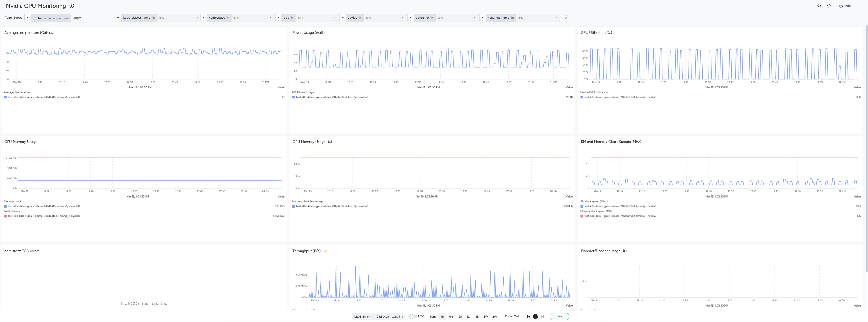Click the container_name contains dcgm field
This screenshot has height=322, width=868.
coord(73,18)
